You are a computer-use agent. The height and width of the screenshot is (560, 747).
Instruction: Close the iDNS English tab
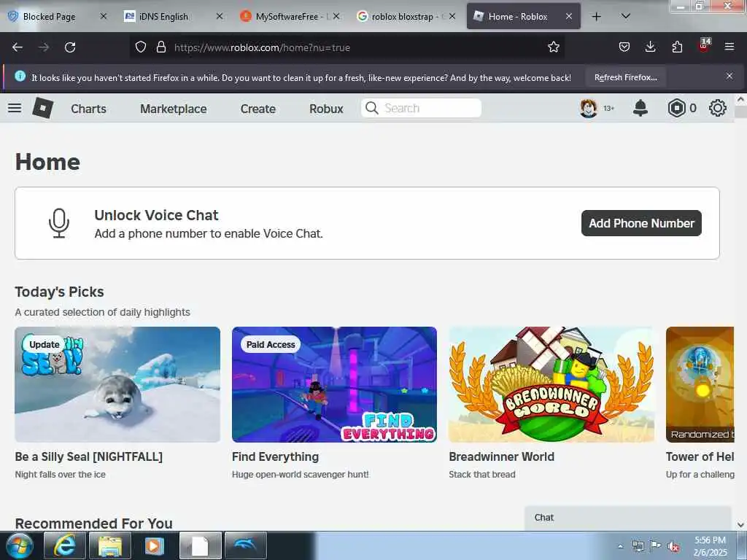[x=220, y=17]
